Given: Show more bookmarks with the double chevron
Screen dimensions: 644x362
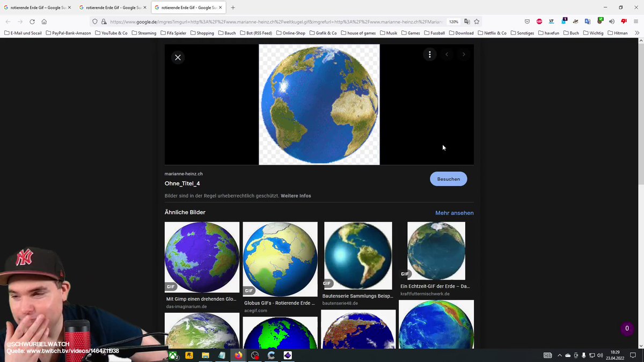Looking at the screenshot, I should point(637,33).
